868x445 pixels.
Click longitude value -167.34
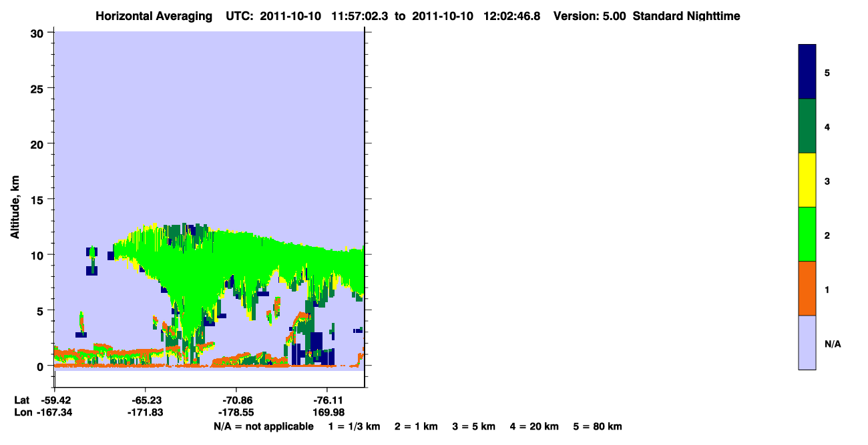pos(54,412)
